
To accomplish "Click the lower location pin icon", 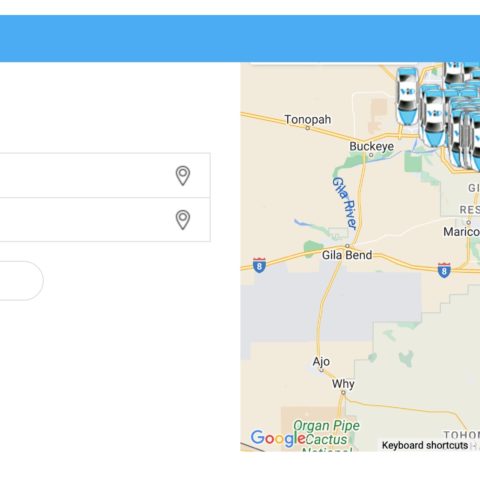I will coord(183,220).
